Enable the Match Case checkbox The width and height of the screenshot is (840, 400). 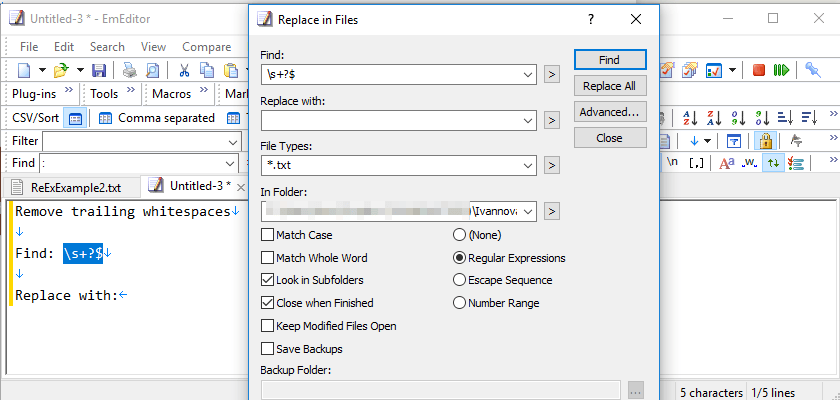tap(267, 235)
